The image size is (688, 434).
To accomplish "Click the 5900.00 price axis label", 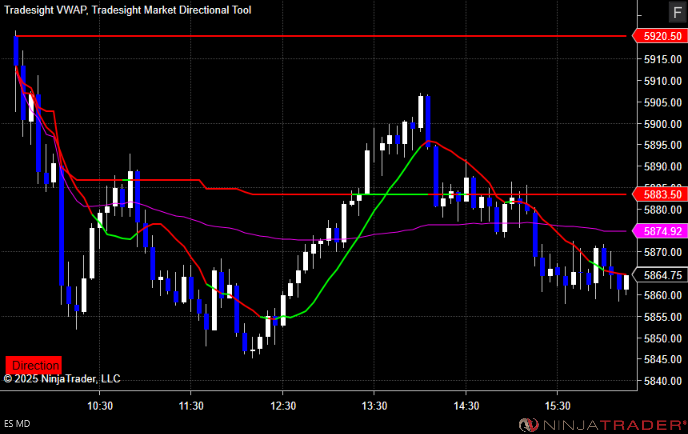I will [663, 124].
